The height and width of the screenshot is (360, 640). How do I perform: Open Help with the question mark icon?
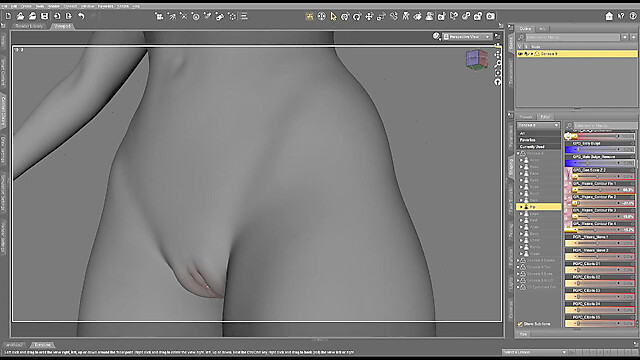(633, 16)
